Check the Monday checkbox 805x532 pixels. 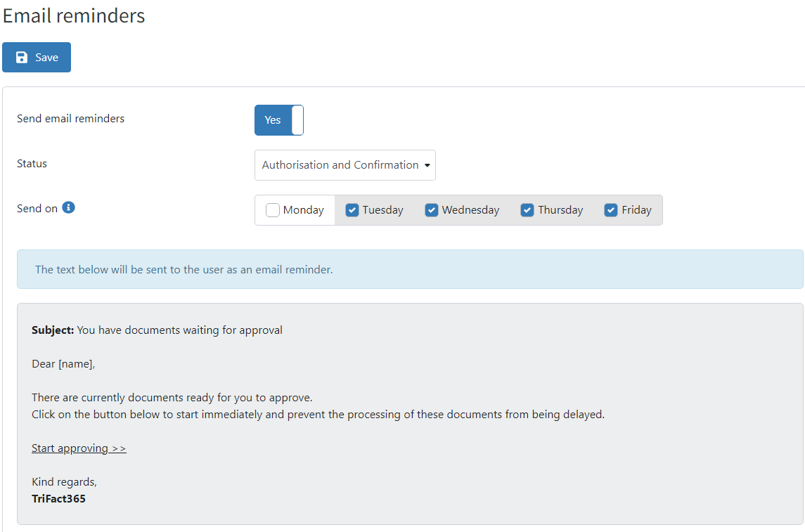[x=273, y=210]
